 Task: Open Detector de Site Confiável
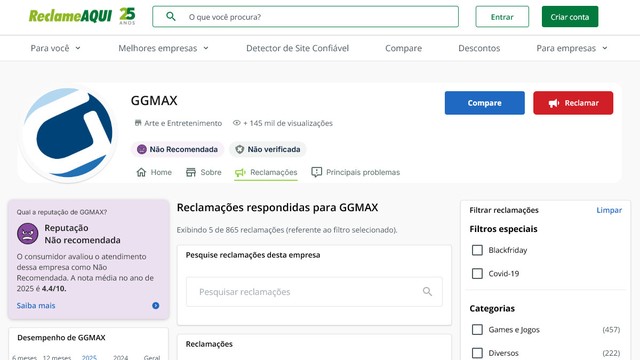click(298, 48)
